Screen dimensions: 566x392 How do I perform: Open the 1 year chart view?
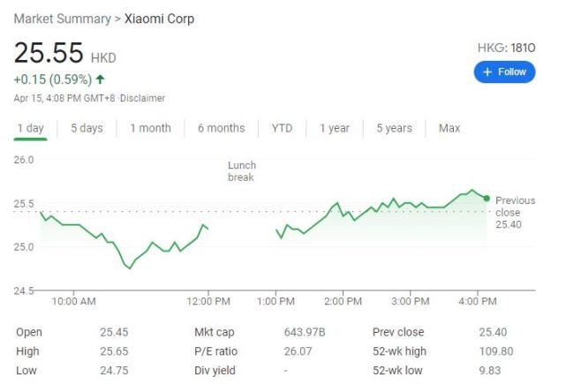pos(335,128)
